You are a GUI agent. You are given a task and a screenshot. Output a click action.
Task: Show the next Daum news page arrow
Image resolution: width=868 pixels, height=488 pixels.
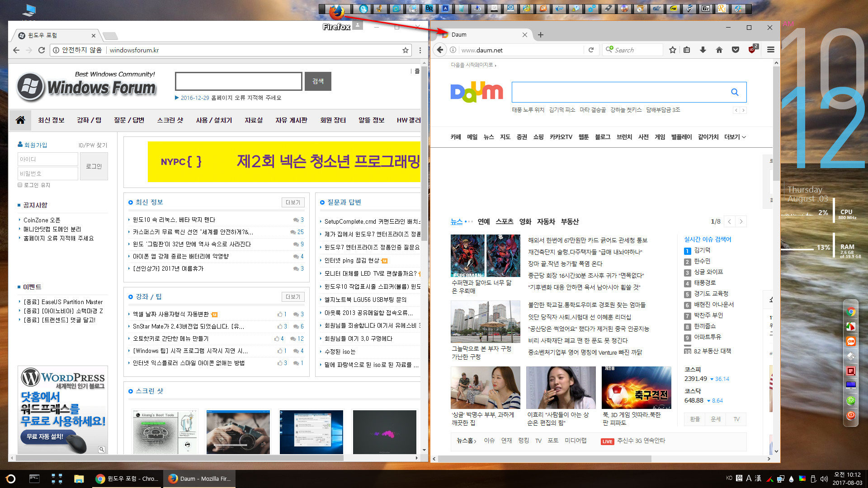click(x=741, y=221)
